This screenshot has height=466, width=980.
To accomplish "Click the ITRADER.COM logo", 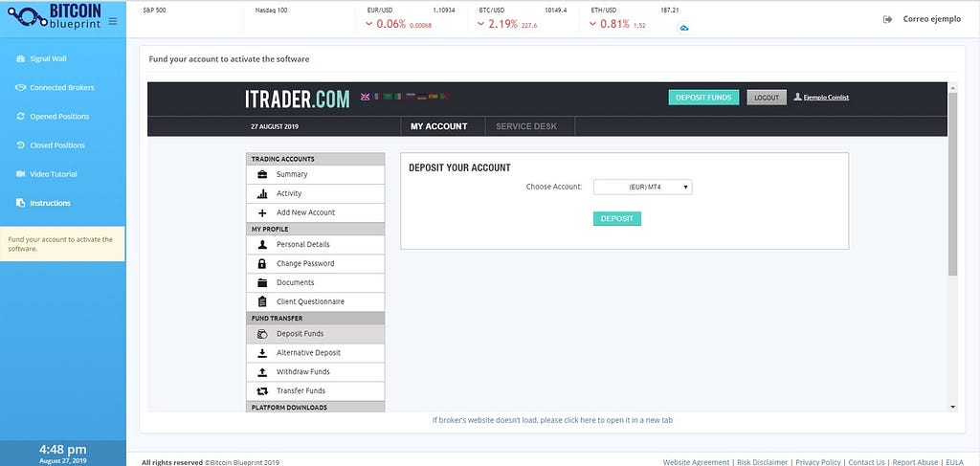I will click(x=298, y=99).
